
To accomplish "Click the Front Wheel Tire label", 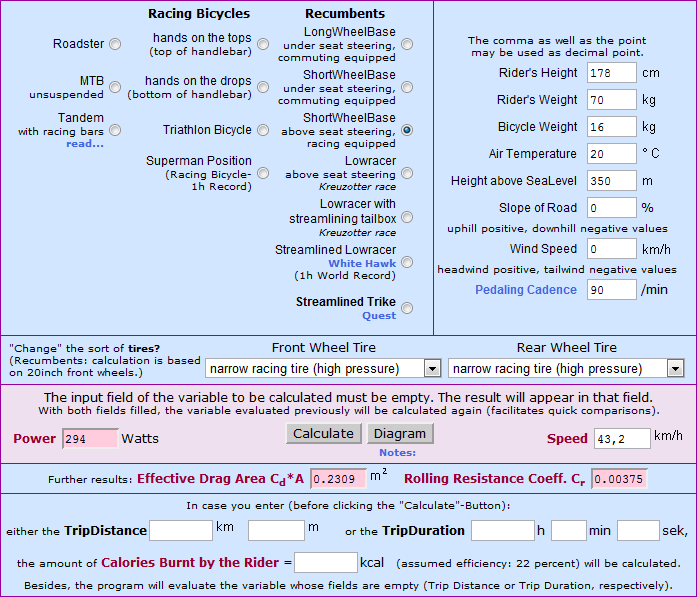I will [324, 348].
